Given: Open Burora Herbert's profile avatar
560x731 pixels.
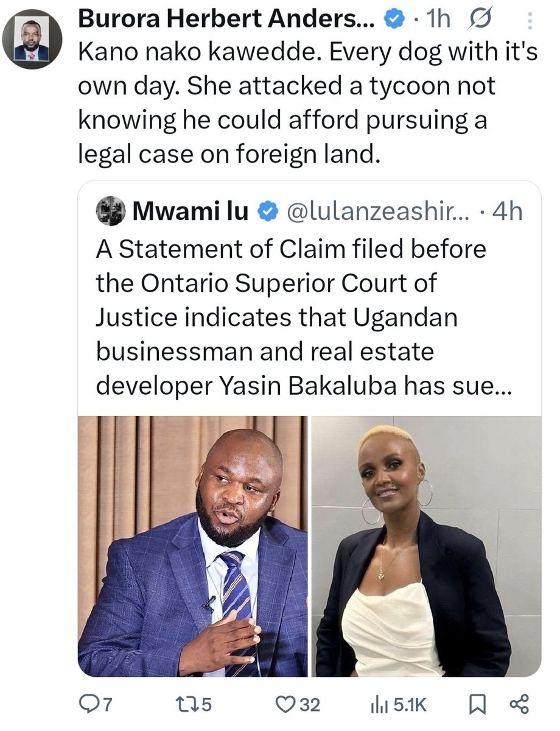Looking at the screenshot, I should click(x=33, y=39).
